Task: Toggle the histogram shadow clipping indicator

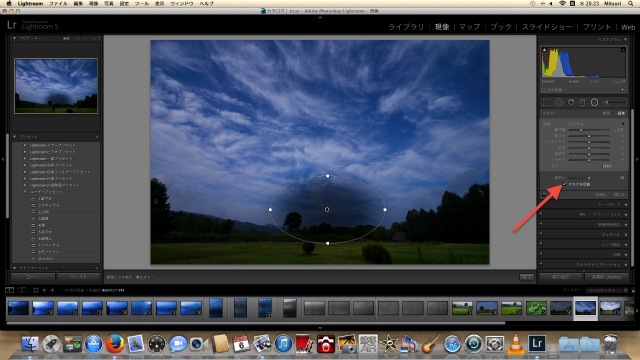Action: click(544, 50)
